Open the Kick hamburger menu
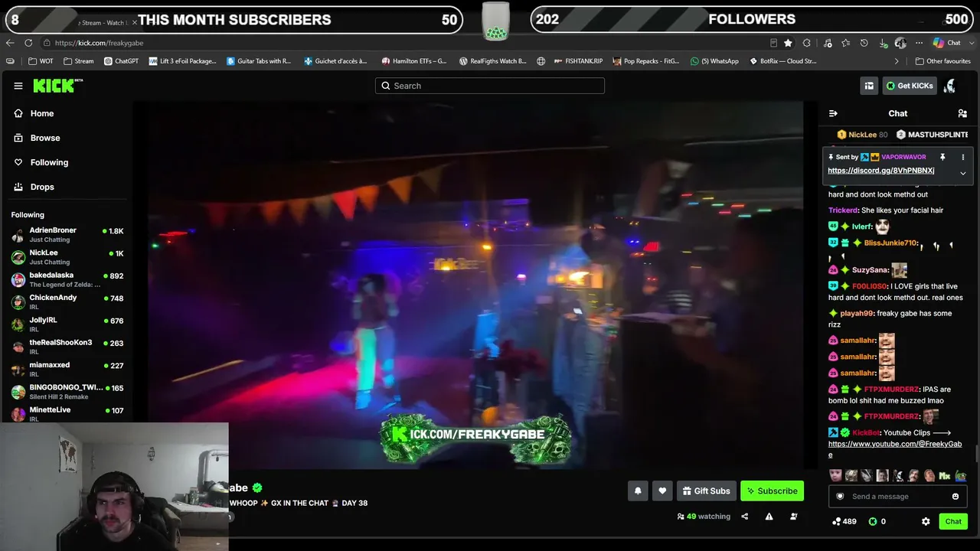The width and height of the screenshot is (980, 551). click(x=18, y=86)
